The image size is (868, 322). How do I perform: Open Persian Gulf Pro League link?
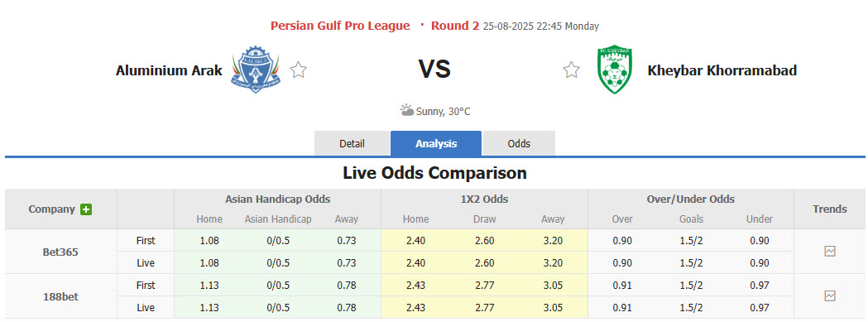coord(340,26)
